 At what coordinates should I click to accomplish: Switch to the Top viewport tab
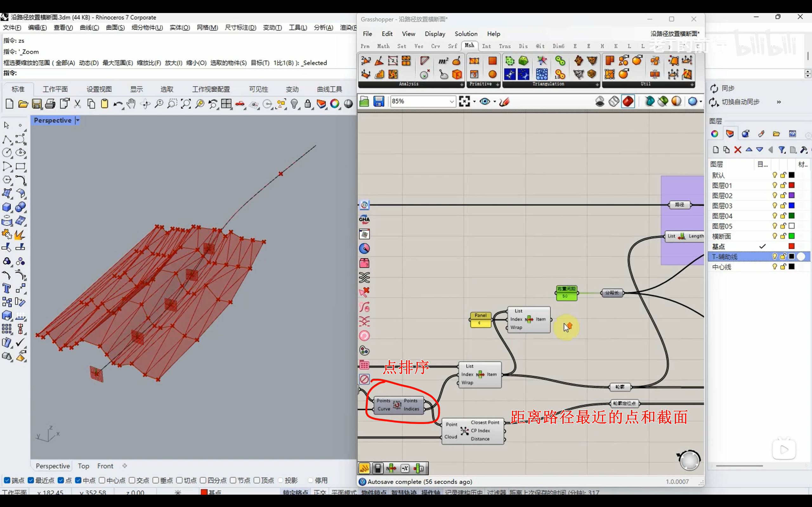pyautogui.click(x=83, y=466)
